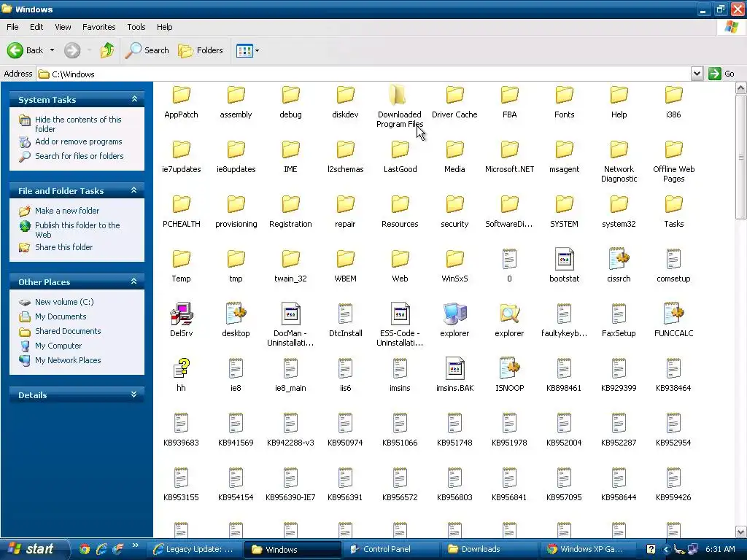This screenshot has width=747, height=560.
Task: Open the Tools menu
Action: point(136,27)
